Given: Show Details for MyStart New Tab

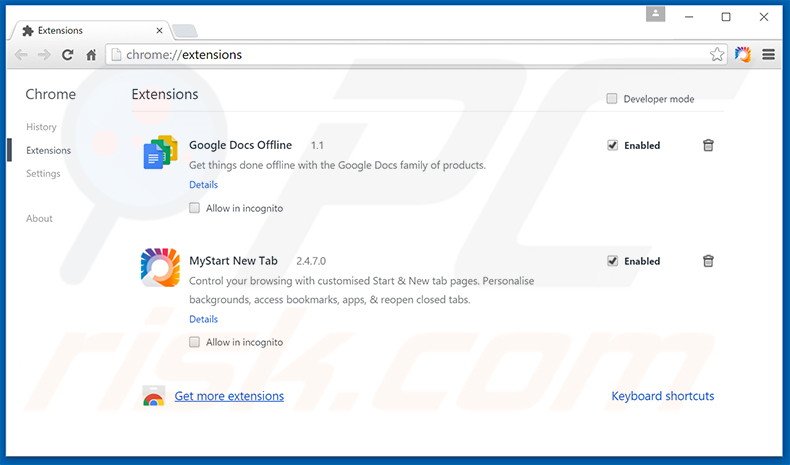Looking at the screenshot, I should (203, 319).
